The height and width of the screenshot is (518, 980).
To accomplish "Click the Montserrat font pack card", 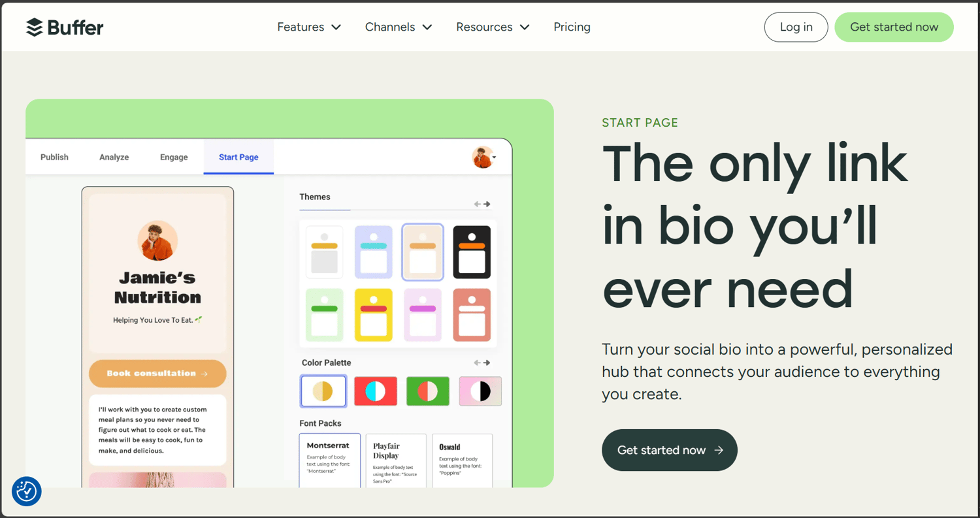I will [329, 461].
